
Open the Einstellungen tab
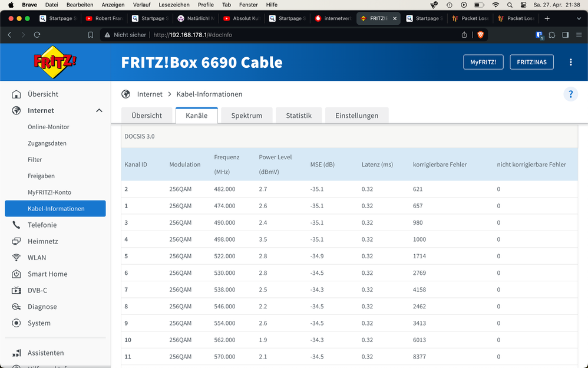pyautogui.click(x=356, y=115)
